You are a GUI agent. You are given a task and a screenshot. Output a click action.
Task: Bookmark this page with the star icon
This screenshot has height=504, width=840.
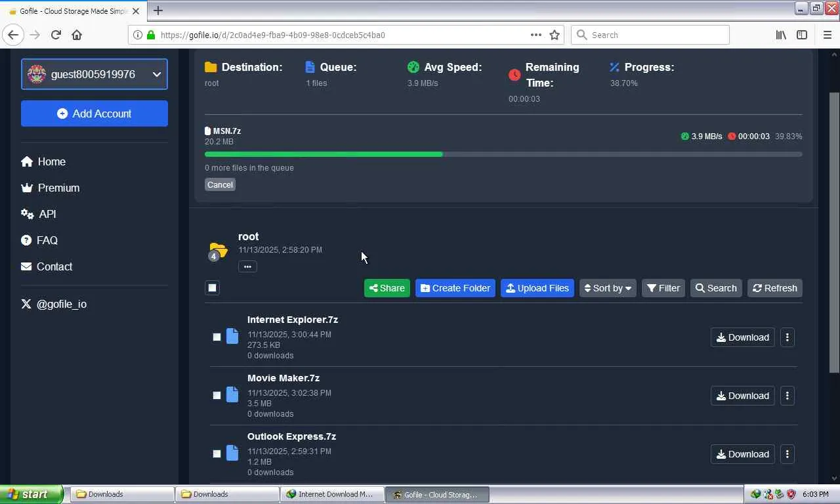click(555, 35)
